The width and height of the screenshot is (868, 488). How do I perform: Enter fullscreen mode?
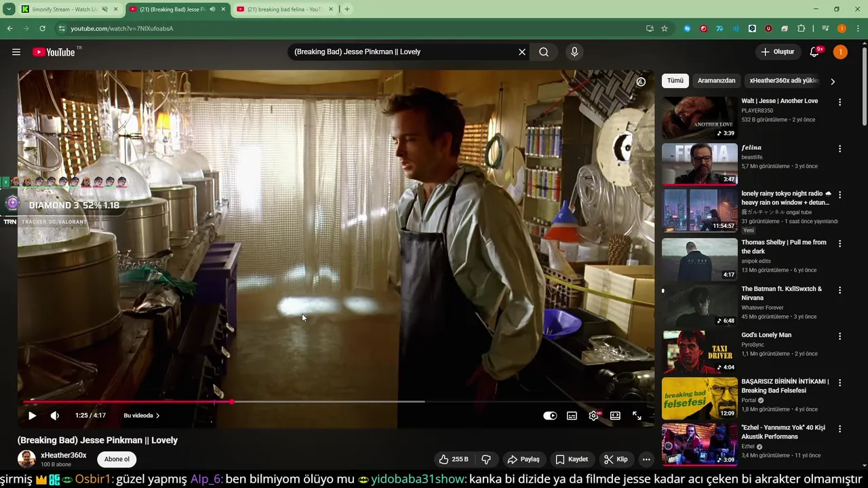coord(637,415)
